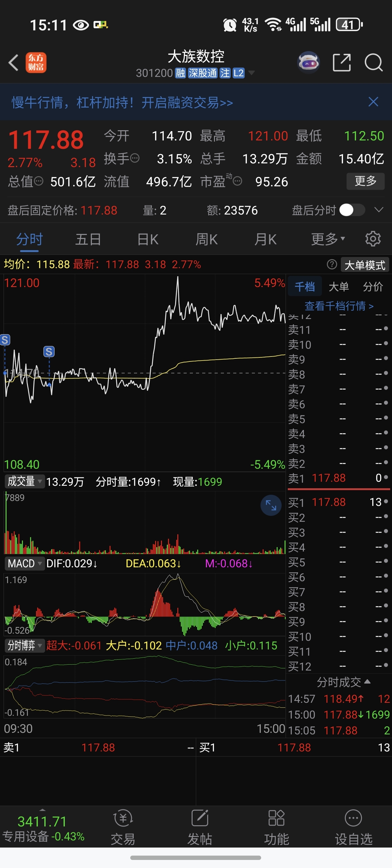Open 更多 quote details button
Image resolution: width=392 pixels, height=868 pixels.
point(365,181)
